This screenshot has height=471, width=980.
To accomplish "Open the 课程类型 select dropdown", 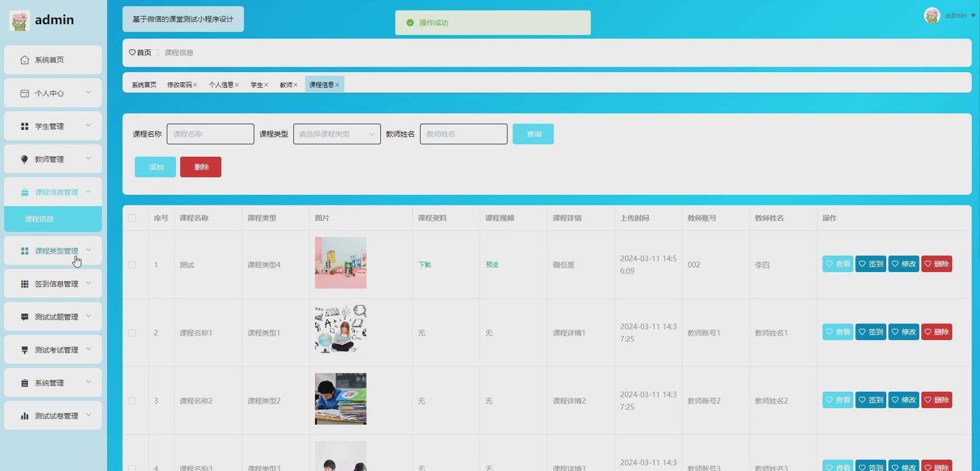I will pyautogui.click(x=337, y=134).
